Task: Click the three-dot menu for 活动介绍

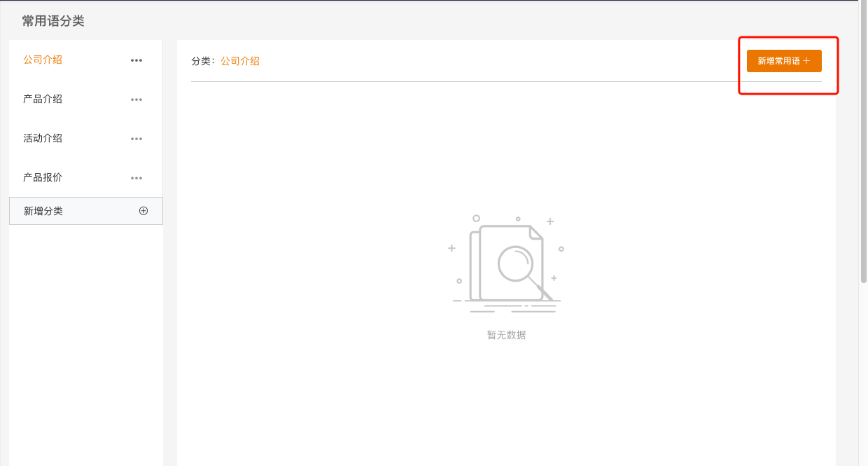Action: point(136,139)
